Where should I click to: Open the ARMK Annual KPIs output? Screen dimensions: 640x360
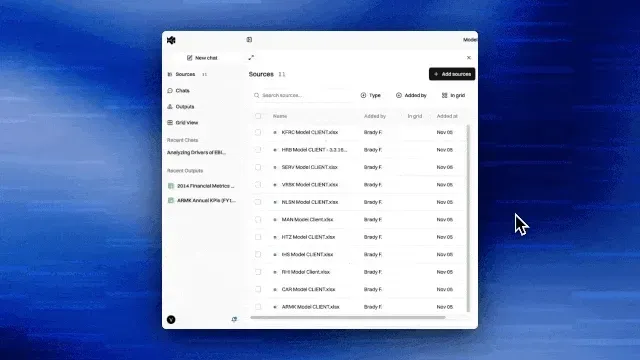(202, 200)
